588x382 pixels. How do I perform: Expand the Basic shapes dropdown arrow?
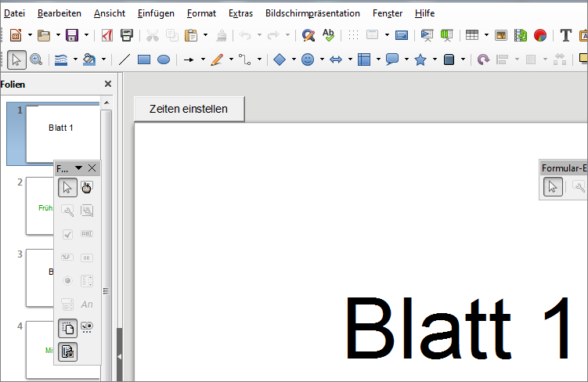pos(294,59)
